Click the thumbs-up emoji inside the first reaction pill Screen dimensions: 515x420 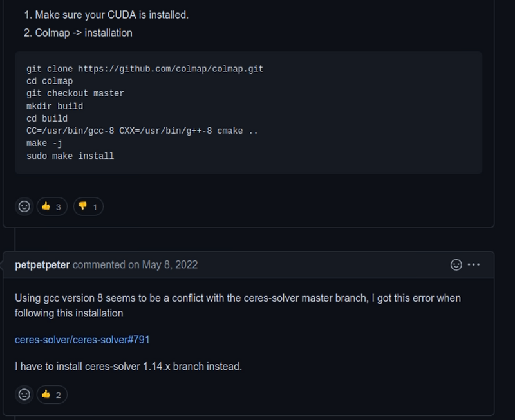coord(46,206)
